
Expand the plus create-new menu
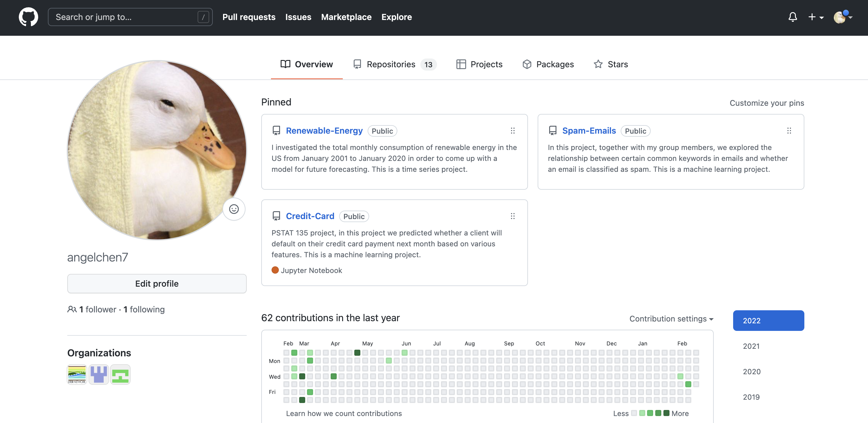816,17
